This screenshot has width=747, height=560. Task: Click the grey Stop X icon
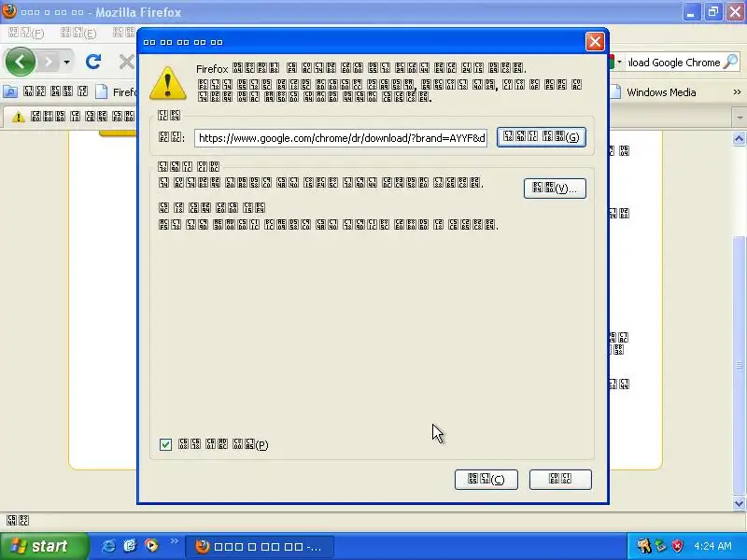coord(126,62)
